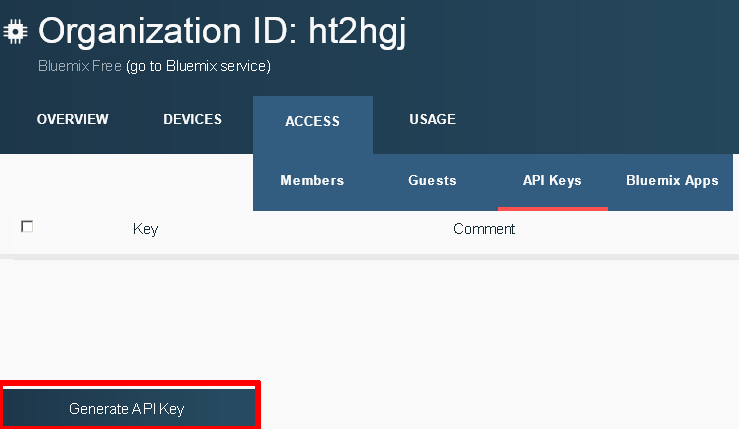Select the ht2hgj organization ID value
The image size is (739, 429).
(357, 32)
